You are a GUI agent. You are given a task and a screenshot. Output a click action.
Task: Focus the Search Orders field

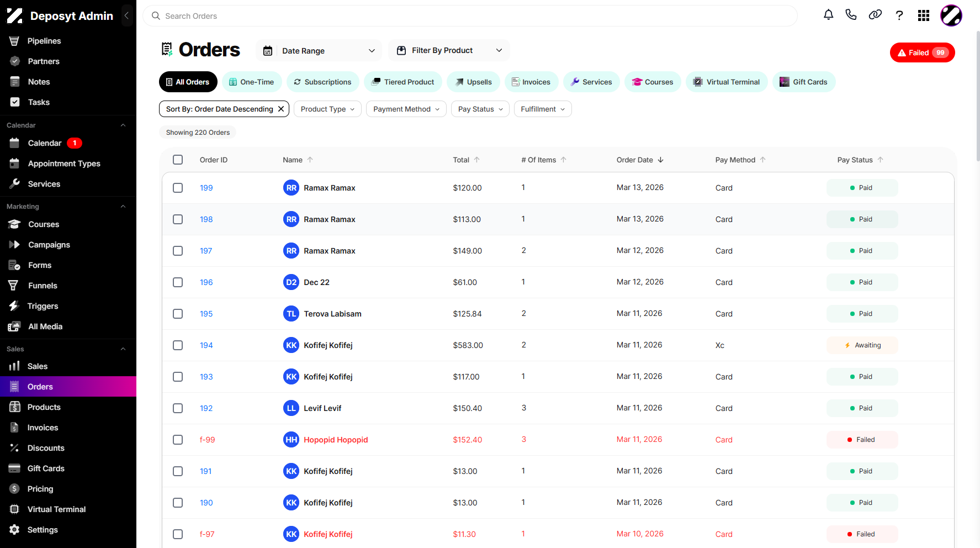coord(470,16)
